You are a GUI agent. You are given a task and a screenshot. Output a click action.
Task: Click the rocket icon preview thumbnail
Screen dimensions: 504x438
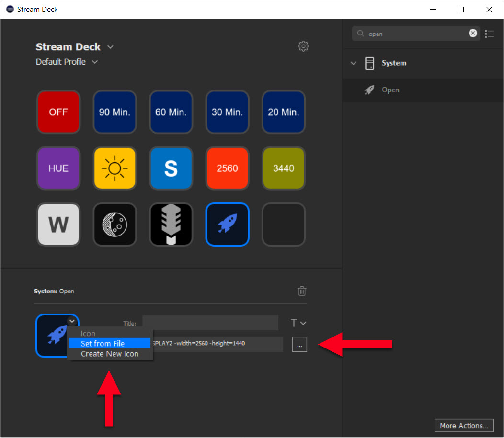[x=57, y=336]
